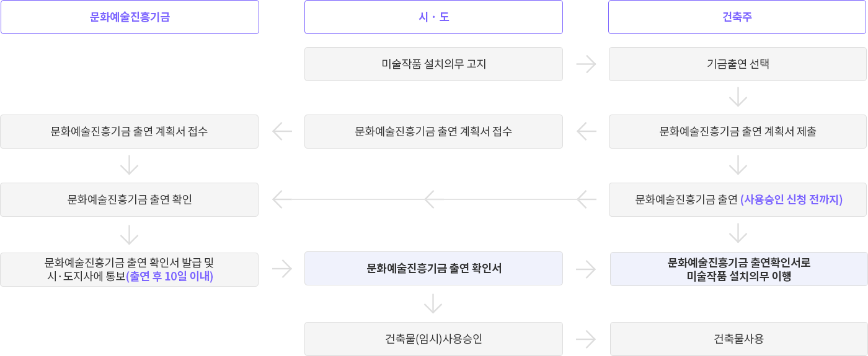Click the 건축물사용 step box
The width and height of the screenshot is (868, 356).
coord(738,339)
